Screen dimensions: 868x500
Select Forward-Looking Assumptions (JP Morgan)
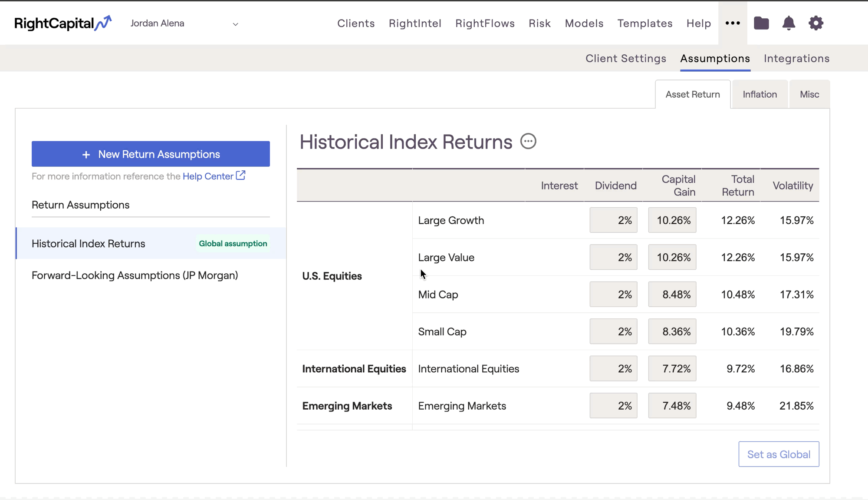click(x=135, y=275)
